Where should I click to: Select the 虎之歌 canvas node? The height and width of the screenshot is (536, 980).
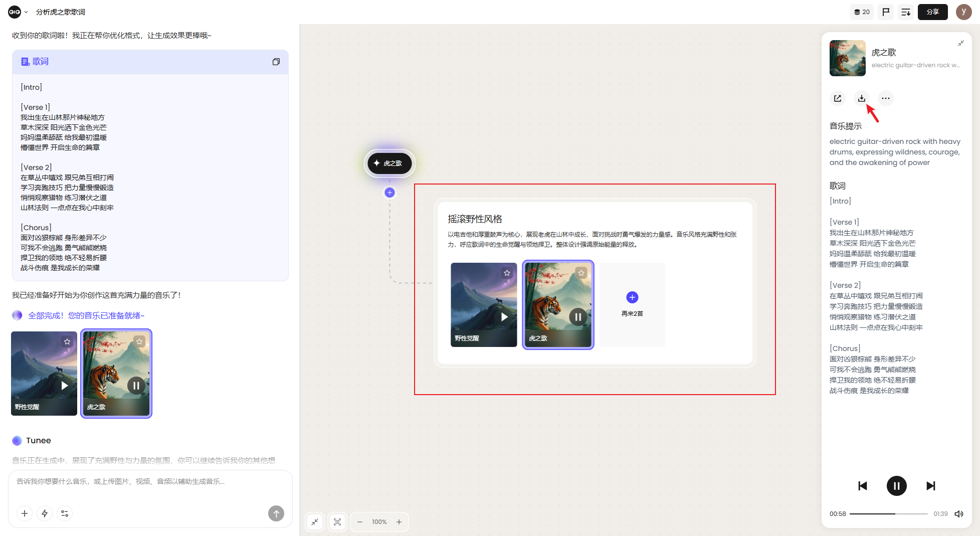[389, 163]
